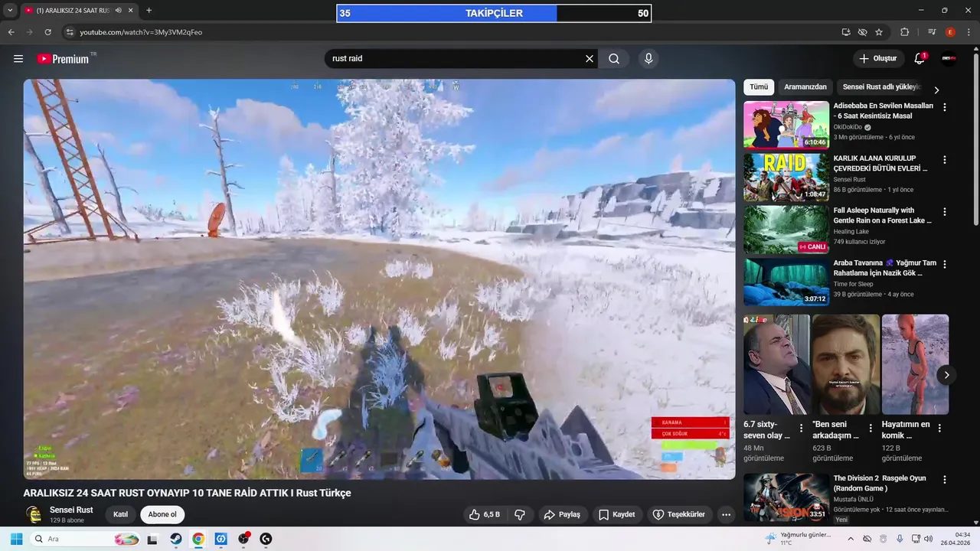
Task: Subscribe with Abone ol button
Action: pyautogui.click(x=162, y=514)
